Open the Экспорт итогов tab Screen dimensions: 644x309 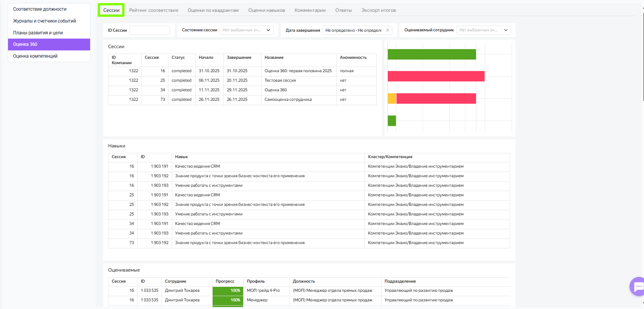coord(378,10)
